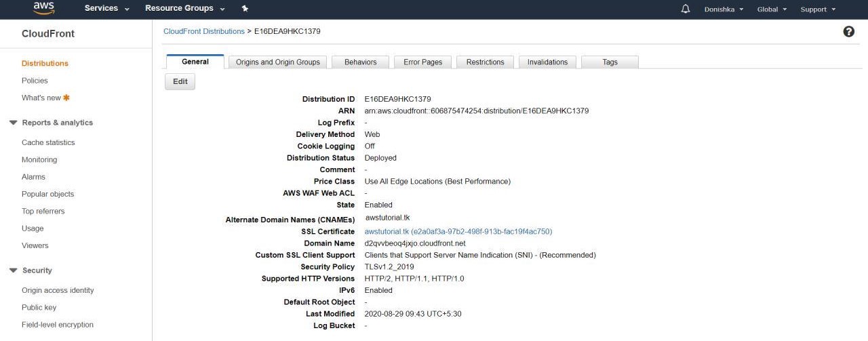868x341 pixels.
Task: Click the Supported HTTP Versions value
Action: pyautogui.click(x=414, y=279)
